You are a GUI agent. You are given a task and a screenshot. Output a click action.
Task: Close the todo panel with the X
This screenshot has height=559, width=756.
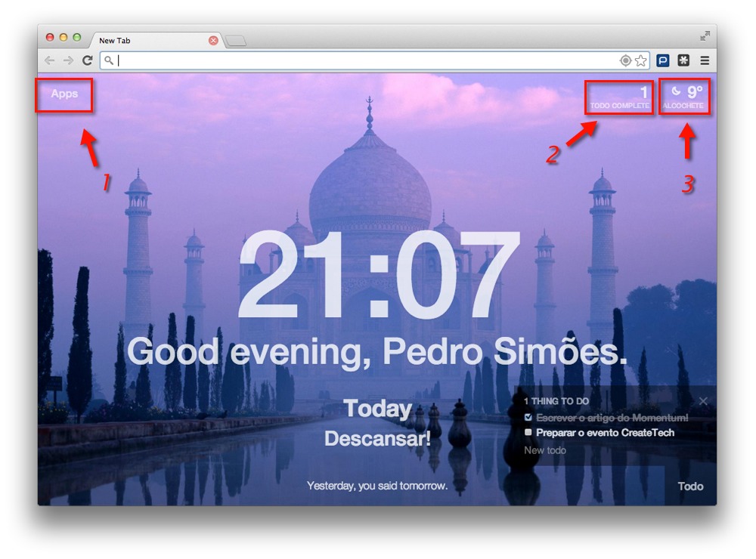point(703,401)
